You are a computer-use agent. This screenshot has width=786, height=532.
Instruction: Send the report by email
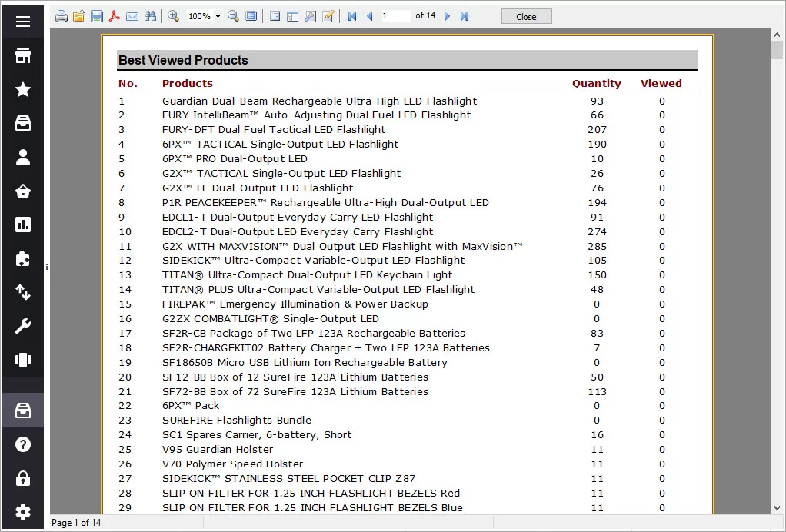[132, 17]
